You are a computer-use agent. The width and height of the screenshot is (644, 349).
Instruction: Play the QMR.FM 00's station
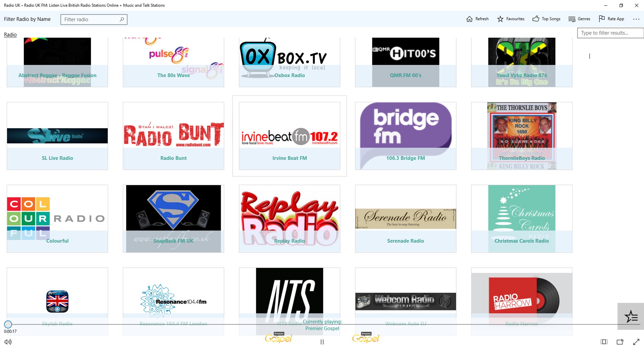click(406, 62)
